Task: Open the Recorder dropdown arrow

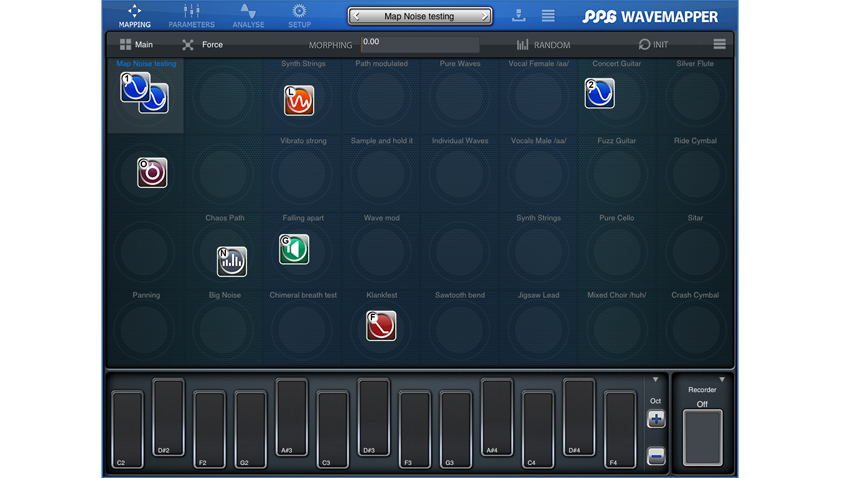Action: tap(722, 380)
